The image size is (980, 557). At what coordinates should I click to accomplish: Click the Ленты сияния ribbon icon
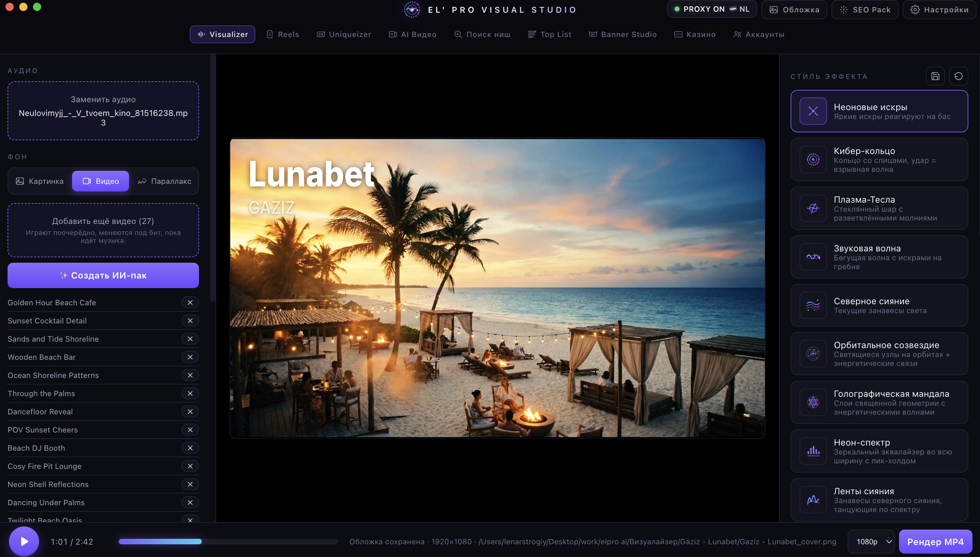click(813, 499)
